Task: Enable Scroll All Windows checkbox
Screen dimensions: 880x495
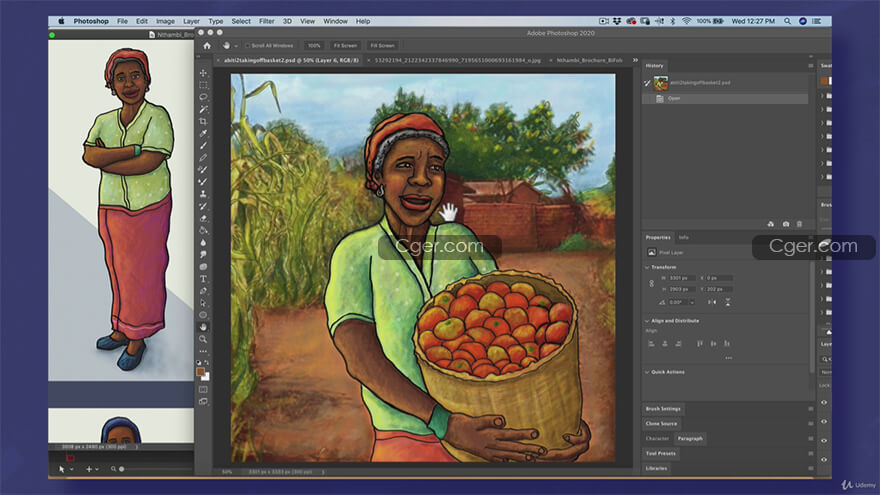Action: [x=248, y=45]
